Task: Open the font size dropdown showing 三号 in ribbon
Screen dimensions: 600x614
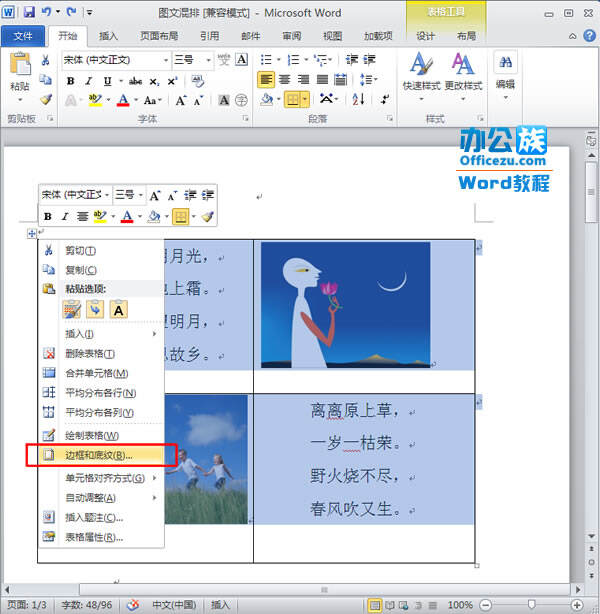Action: pyautogui.click(x=208, y=60)
